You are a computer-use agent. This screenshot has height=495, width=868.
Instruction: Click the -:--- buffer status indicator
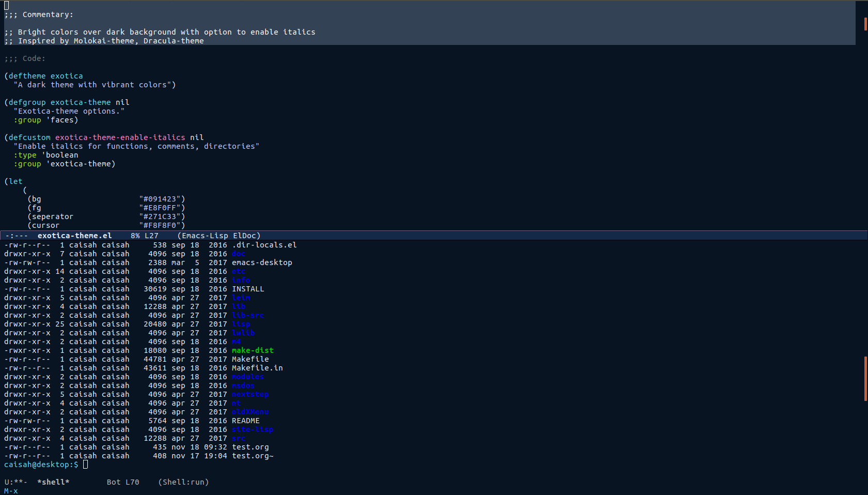[17, 236]
